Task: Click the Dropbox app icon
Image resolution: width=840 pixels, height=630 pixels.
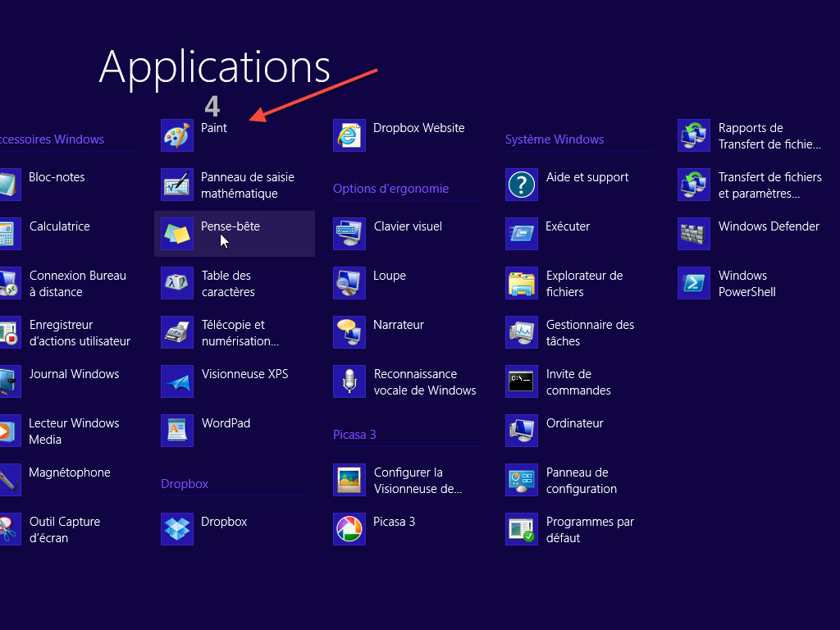Action: click(x=177, y=529)
